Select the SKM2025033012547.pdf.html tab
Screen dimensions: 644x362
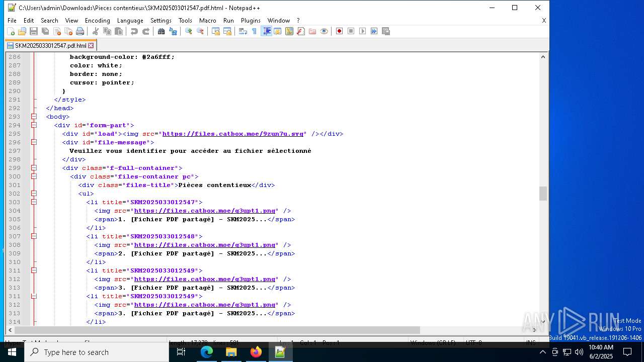coord(50,45)
